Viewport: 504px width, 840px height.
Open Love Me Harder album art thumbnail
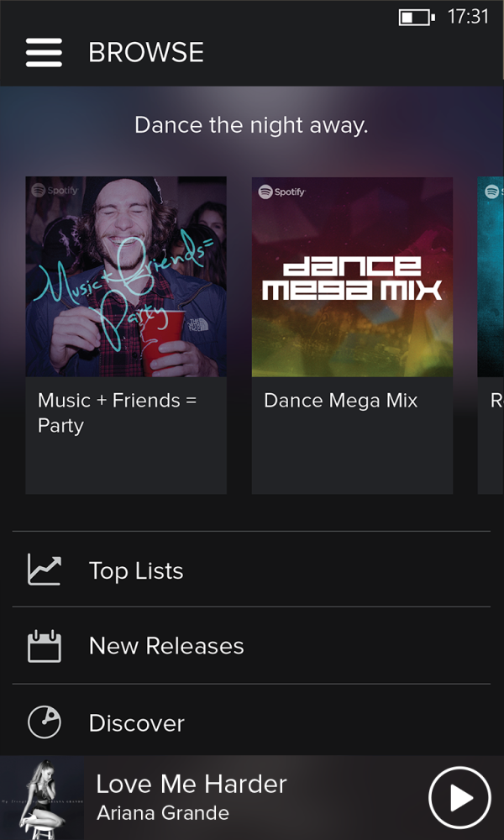[x=42, y=797]
